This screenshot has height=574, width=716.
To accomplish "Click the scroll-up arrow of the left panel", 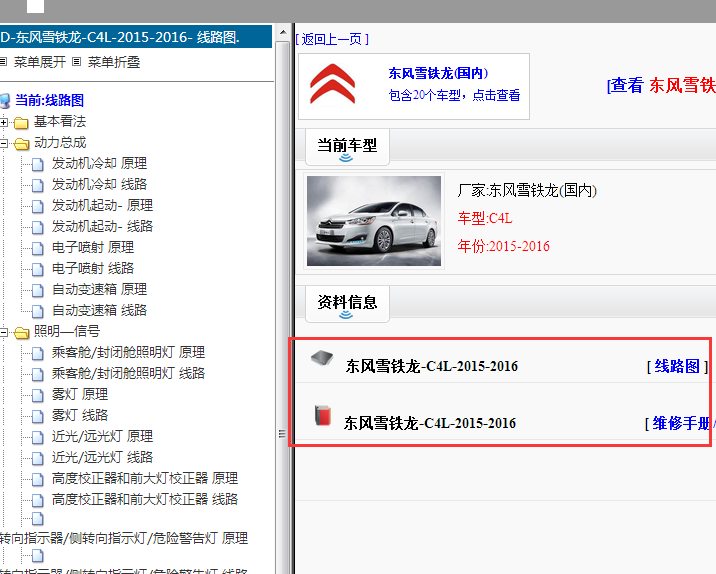I will pyautogui.click(x=283, y=32).
